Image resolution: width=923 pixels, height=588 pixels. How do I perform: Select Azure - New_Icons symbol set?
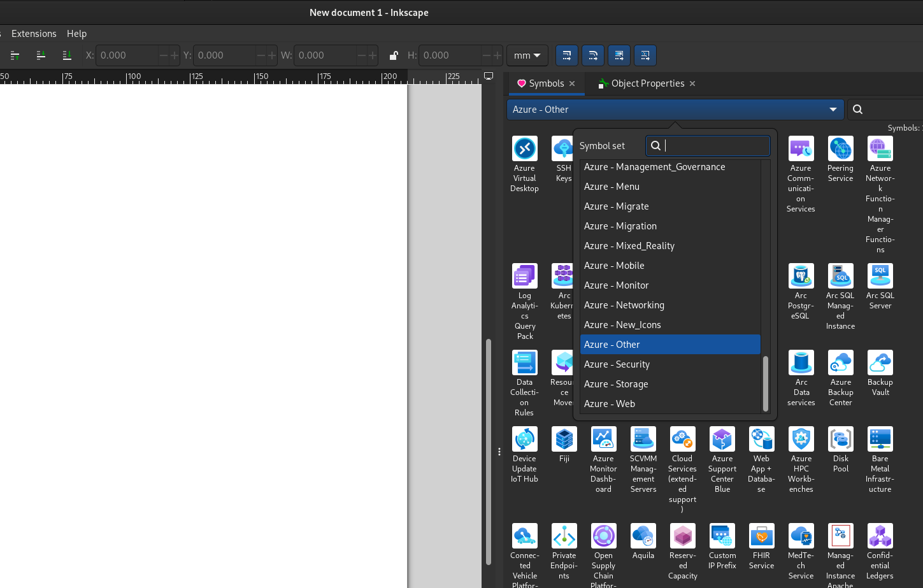[670, 325]
